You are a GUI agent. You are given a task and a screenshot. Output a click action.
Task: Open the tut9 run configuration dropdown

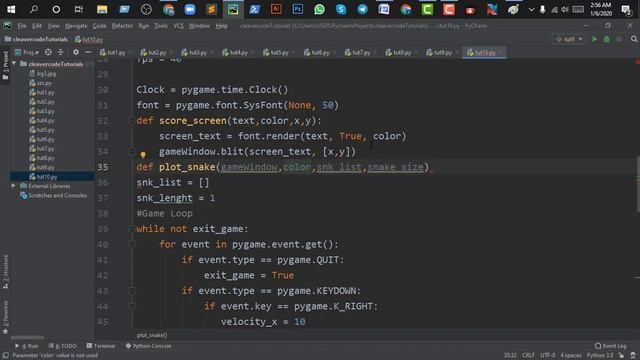pos(569,39)
